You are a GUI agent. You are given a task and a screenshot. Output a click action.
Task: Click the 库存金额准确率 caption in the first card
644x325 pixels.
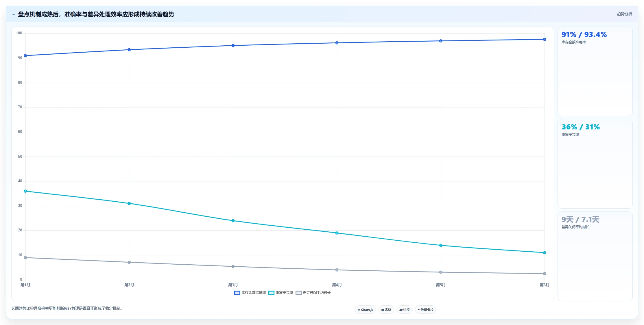pos(574,42)
